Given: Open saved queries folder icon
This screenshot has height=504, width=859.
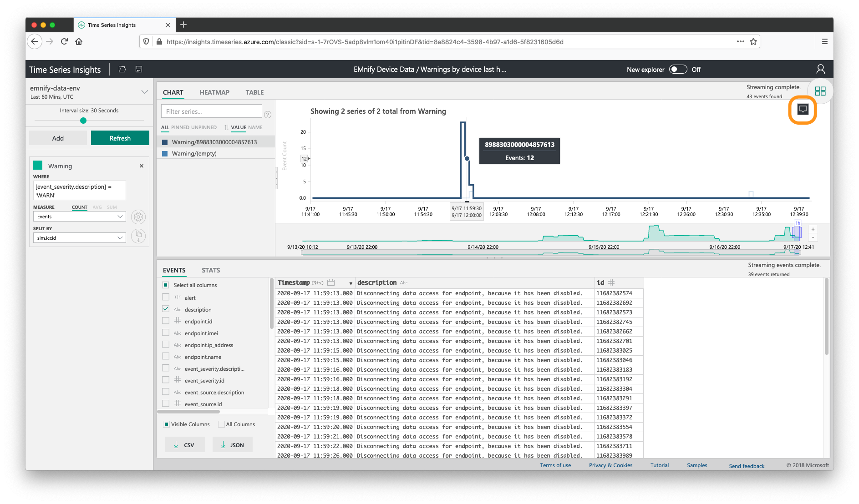Looking at the screenshot, I should tap(122, 69).
